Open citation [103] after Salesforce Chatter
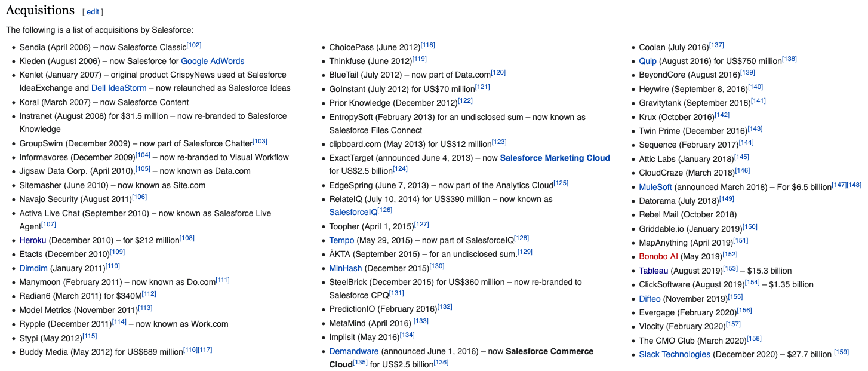Screen dimensions: 868x371 click(260, 141)
